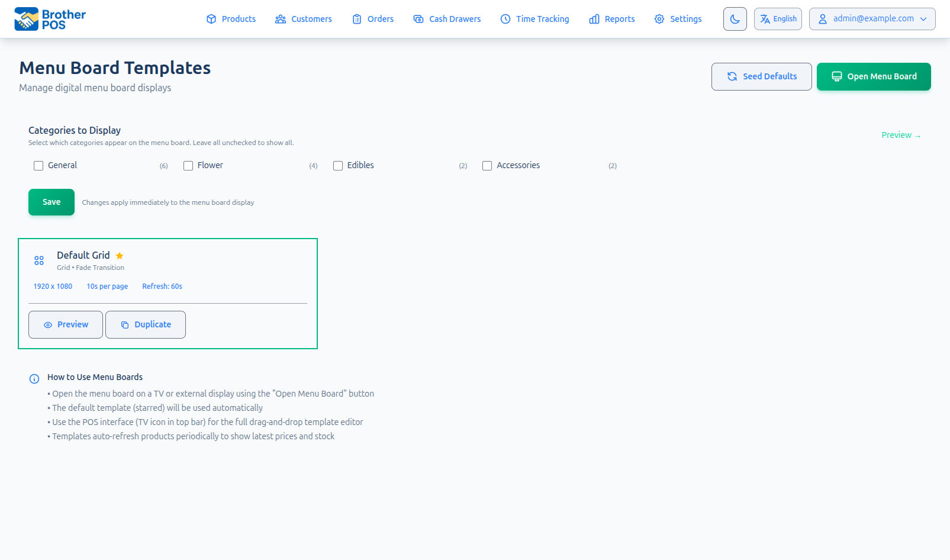Image resolution: width=950 pixels, height=560 pixels.
Task: Enable the General category checkbox
Action: tap(38, 166)
